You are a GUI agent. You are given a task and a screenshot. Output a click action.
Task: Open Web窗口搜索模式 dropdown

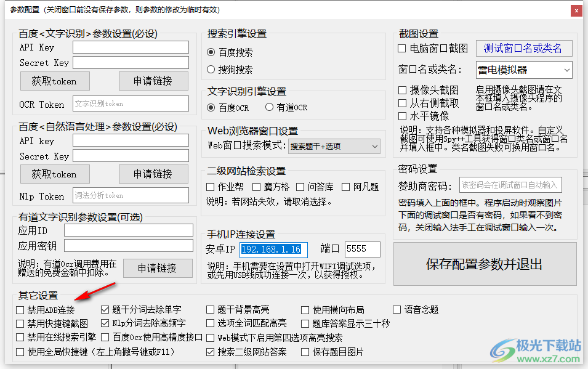(x=334, y=147)
